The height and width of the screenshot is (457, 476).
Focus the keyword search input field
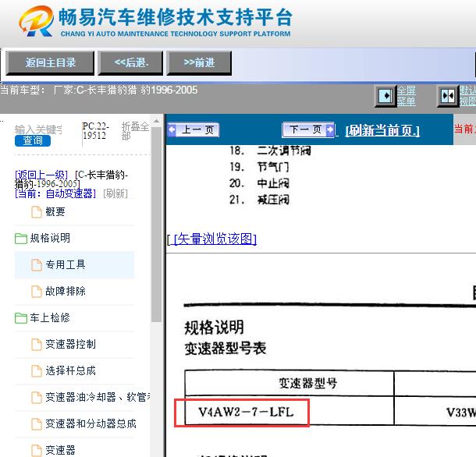click(x=38, y=129)
